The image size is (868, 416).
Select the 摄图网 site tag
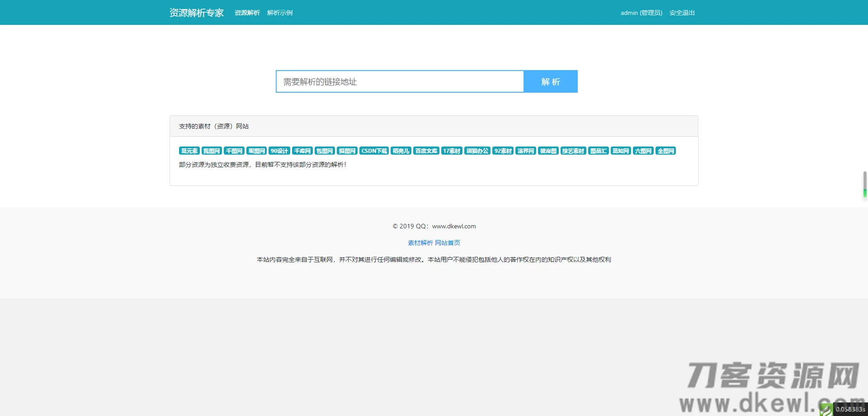point(347,151)
